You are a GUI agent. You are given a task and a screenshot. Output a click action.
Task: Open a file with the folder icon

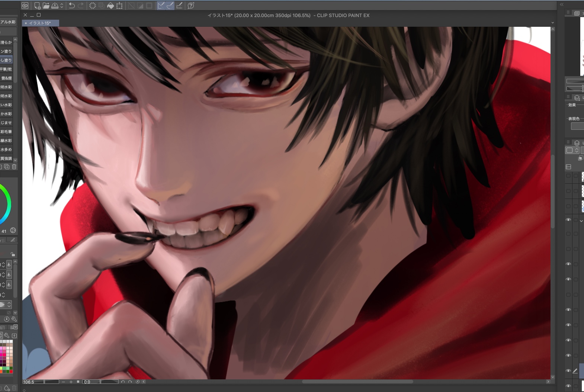(x=46, y=6)
